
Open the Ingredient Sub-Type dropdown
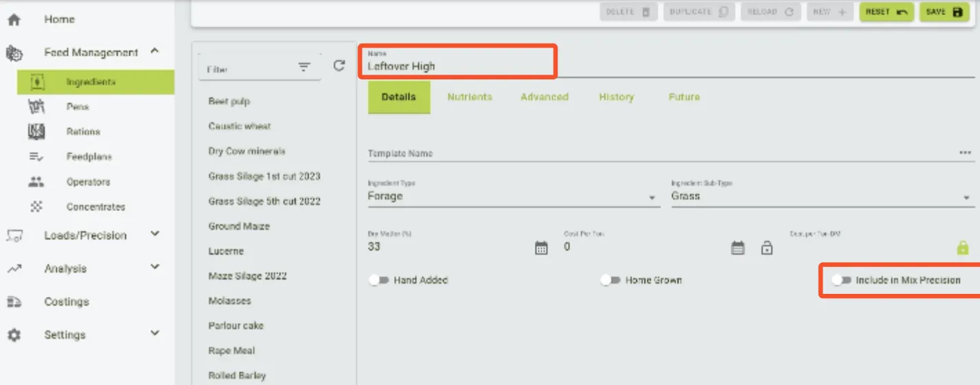coord(821,197)
